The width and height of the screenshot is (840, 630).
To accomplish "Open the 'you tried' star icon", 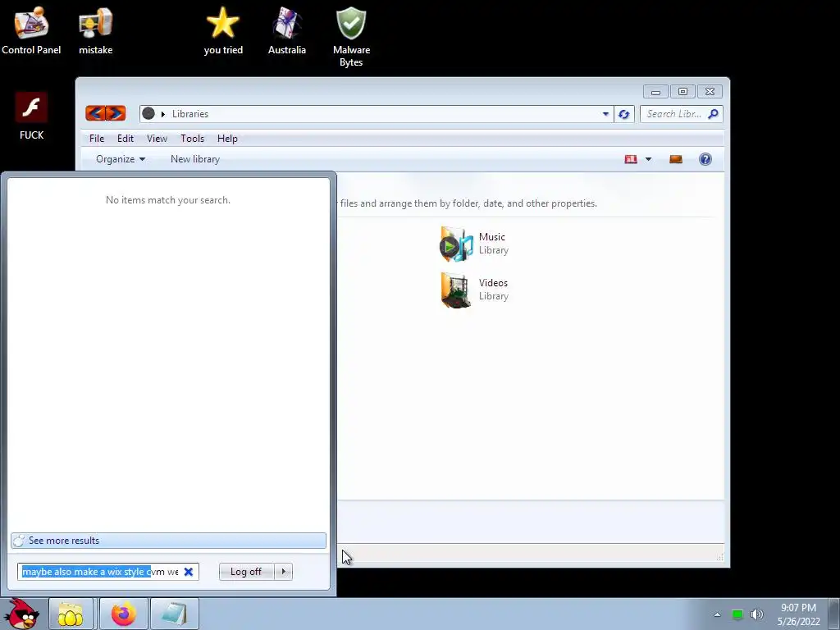I will 223,31.
